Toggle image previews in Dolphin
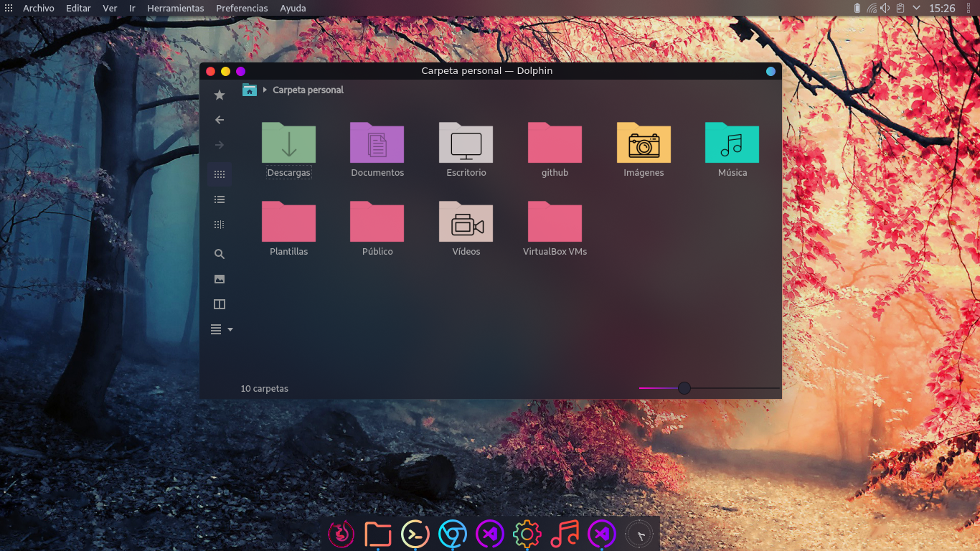Viewport: 980px width, 551px height. pyautogui.click(x=220, y=279)
